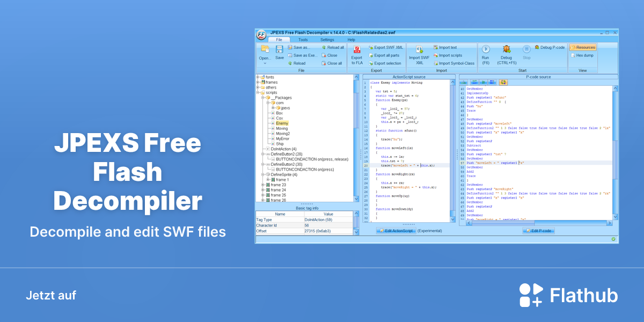Click Reload all in the ribbon
This screenshot has width=644, height=322.
[333, 47]
